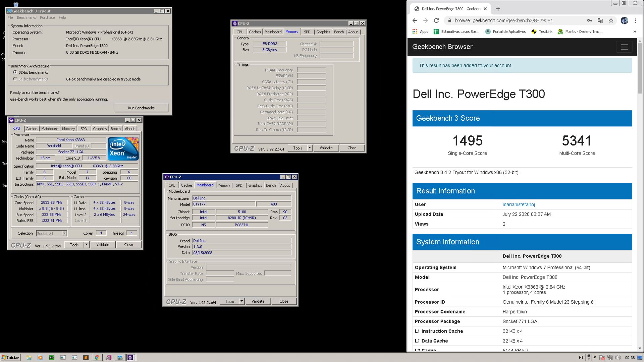Open Sublime Text from the taskbar
Image resolution: width=644 pixels, height=362 pixels.
(x=86, y=358)
